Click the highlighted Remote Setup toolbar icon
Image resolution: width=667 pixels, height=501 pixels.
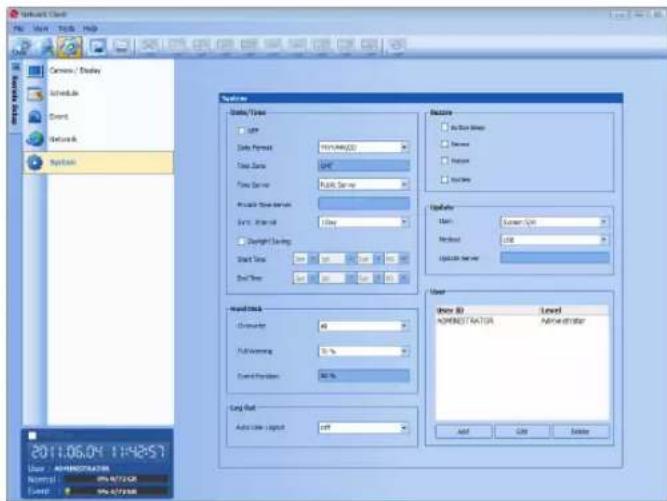pos(70,46)
